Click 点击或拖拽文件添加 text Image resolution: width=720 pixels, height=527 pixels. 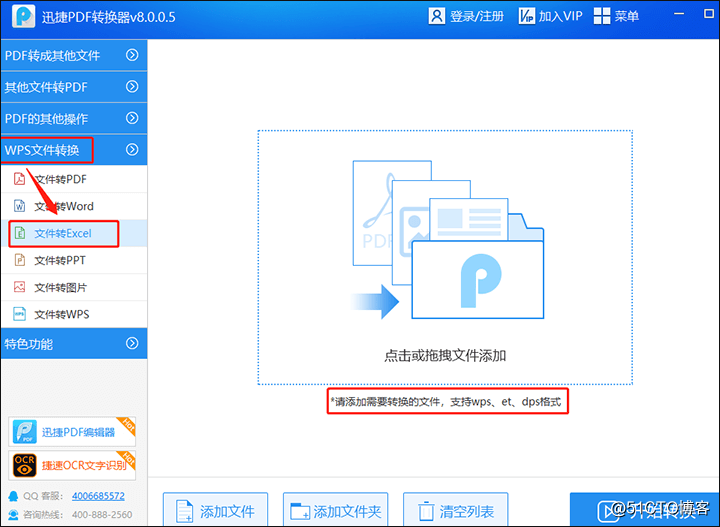445,356
